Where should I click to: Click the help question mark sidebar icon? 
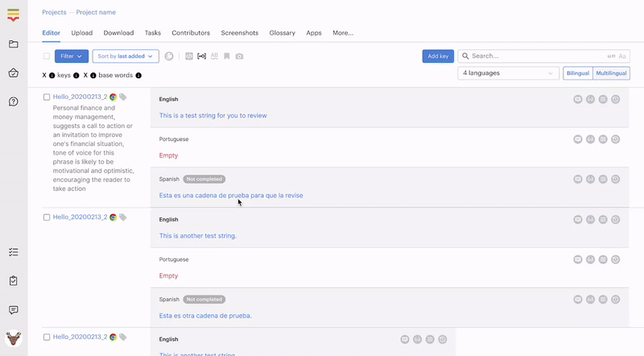pyautogui.click(x=14, y=101)
